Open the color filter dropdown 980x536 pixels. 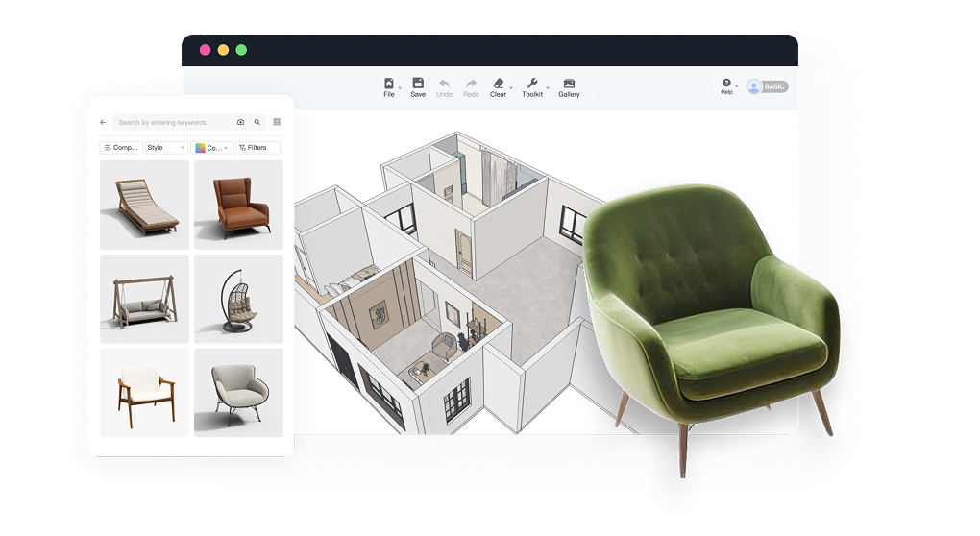[x=212, y=148]
